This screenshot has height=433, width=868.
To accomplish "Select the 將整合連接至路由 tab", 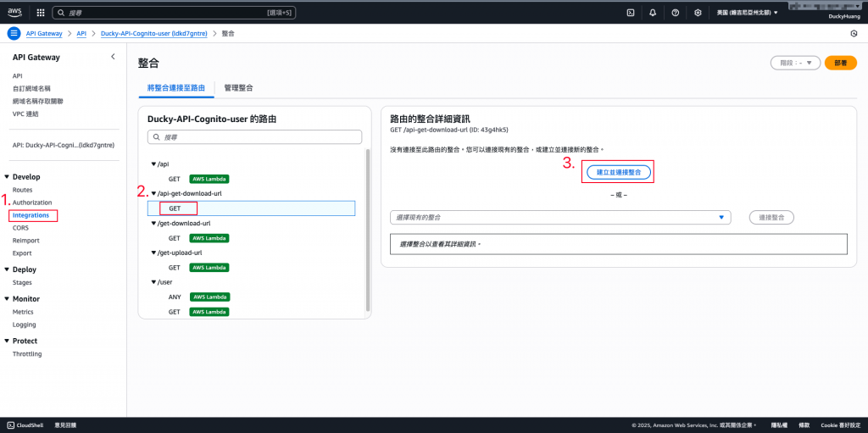I will (176, 88).
